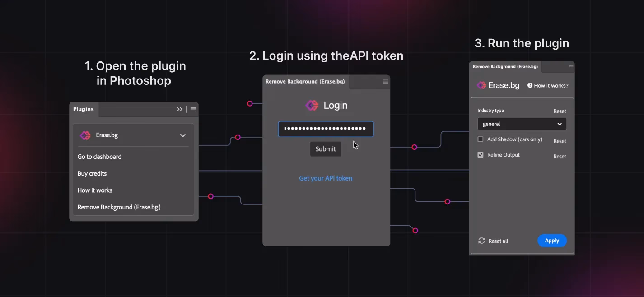Collapse the Plugins panel with double-arrow icon

click(180, 109)
